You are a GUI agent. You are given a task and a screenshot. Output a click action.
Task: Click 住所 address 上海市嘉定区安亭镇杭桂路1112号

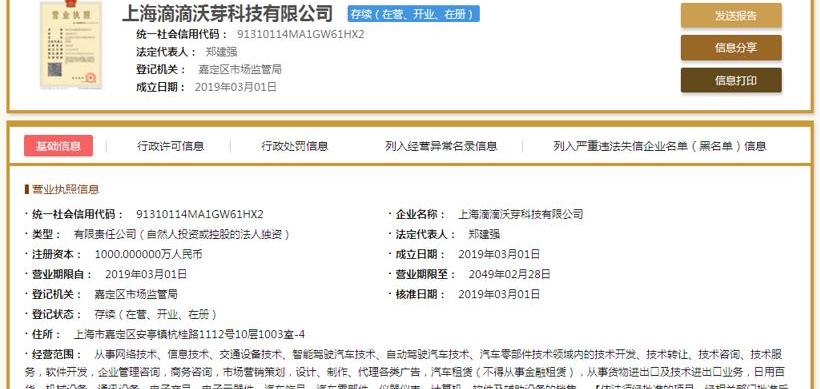click(189, 335)
